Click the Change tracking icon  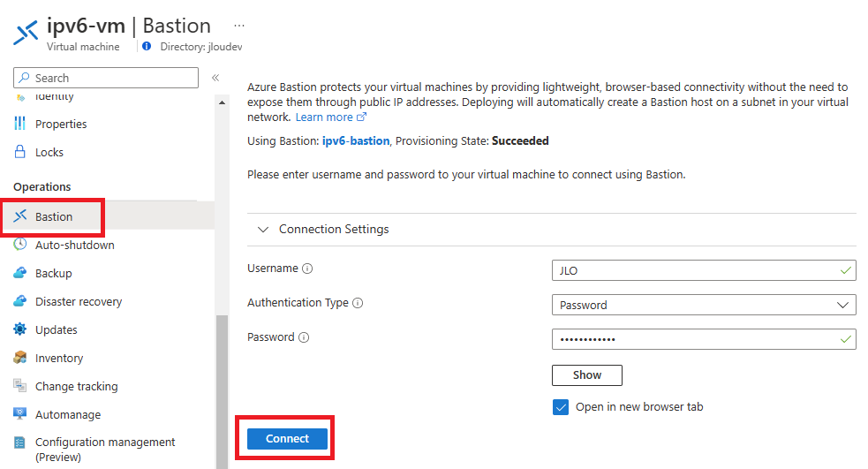point(20,385)
